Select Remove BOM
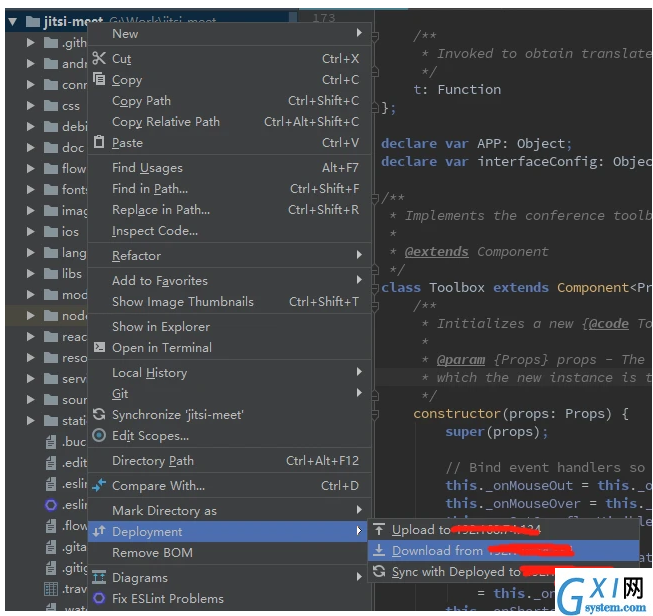 pos(229,552)
